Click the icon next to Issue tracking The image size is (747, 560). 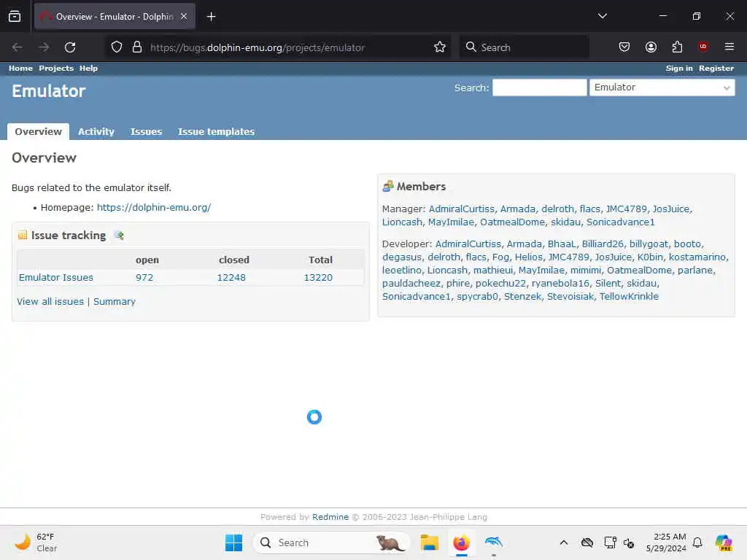(119, 236)
